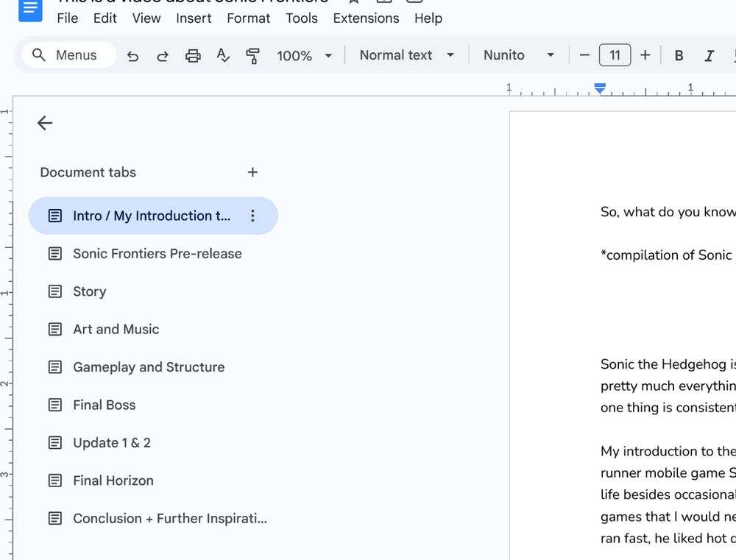736x560 pixels.
Task: Click the blue indent marker on ruler
Action: pos(600,88)
